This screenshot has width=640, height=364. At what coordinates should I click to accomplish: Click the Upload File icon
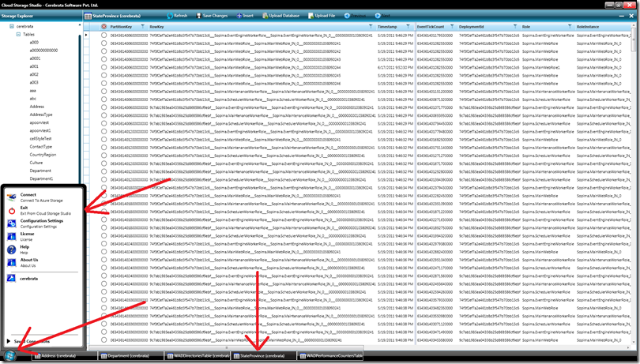[311, 16]
